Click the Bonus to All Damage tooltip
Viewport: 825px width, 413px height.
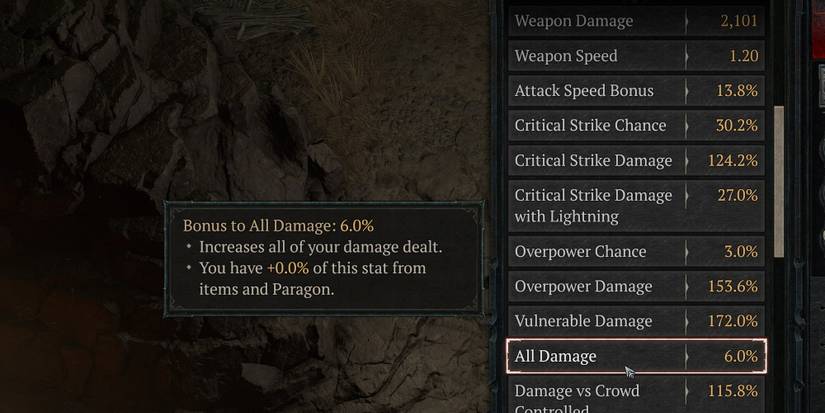coord(324,259)
